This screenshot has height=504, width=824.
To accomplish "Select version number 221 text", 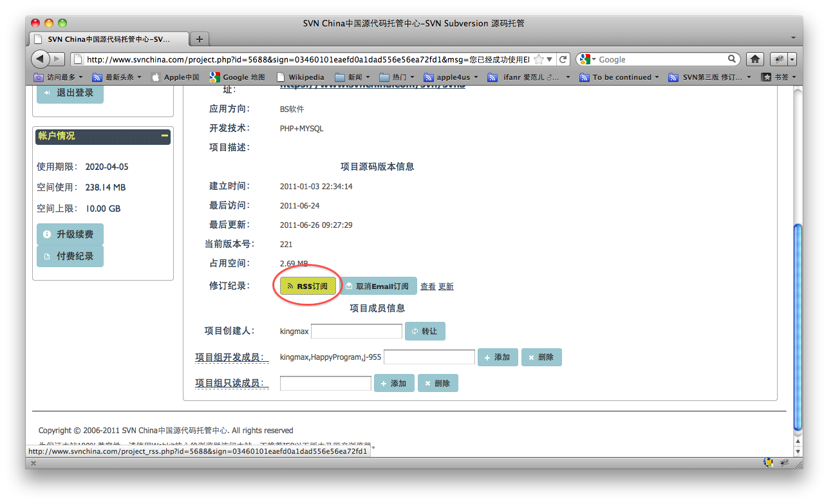I will tap(286, 244).
